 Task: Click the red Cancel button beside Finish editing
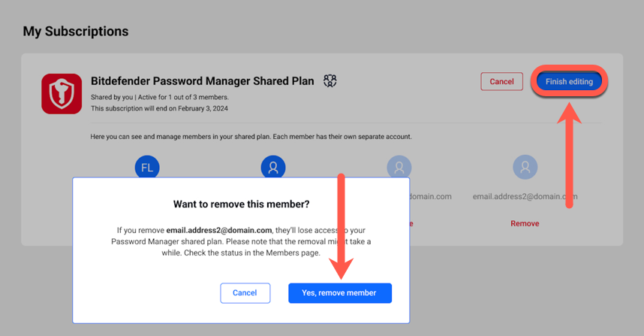pos(501,81)
